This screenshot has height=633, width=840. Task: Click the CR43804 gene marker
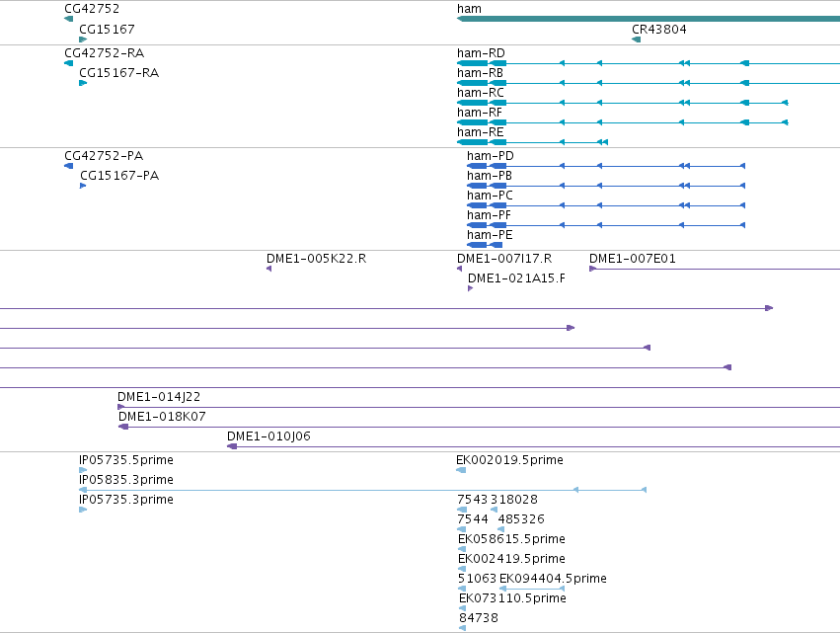(636, 40)
